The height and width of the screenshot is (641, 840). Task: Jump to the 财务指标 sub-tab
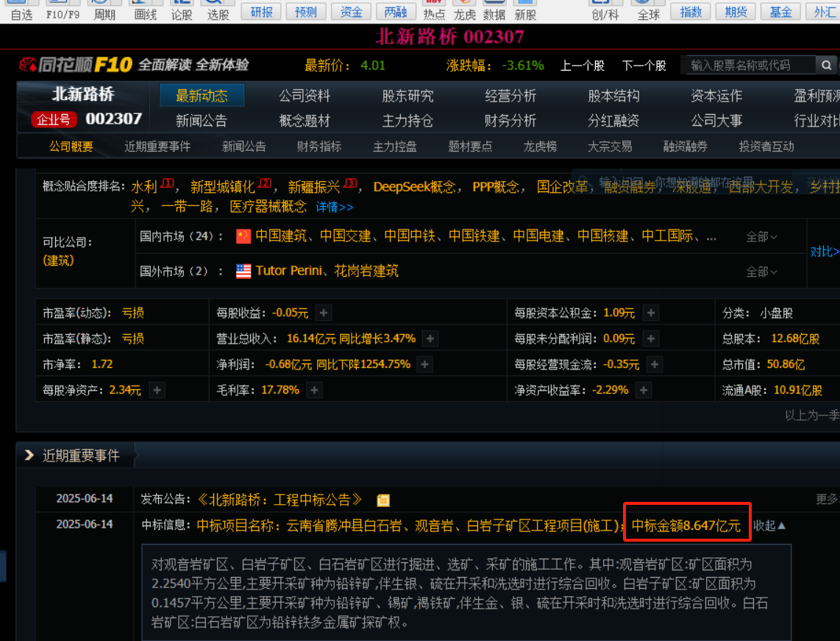coord(319,146)
